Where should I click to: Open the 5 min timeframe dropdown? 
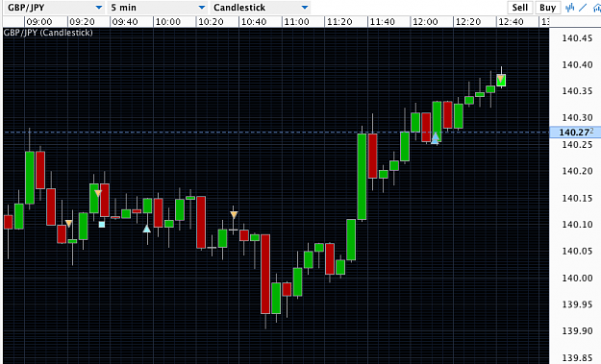coord(157,8)
